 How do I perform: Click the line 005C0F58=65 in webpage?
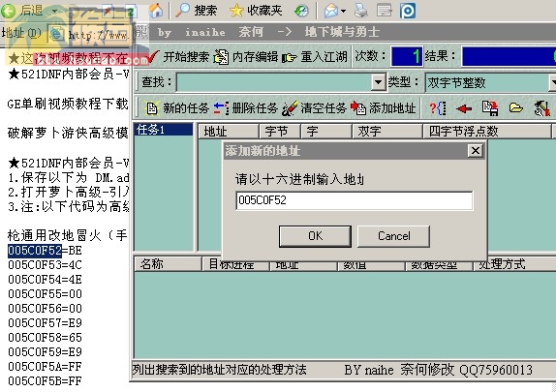pos(45,338)
